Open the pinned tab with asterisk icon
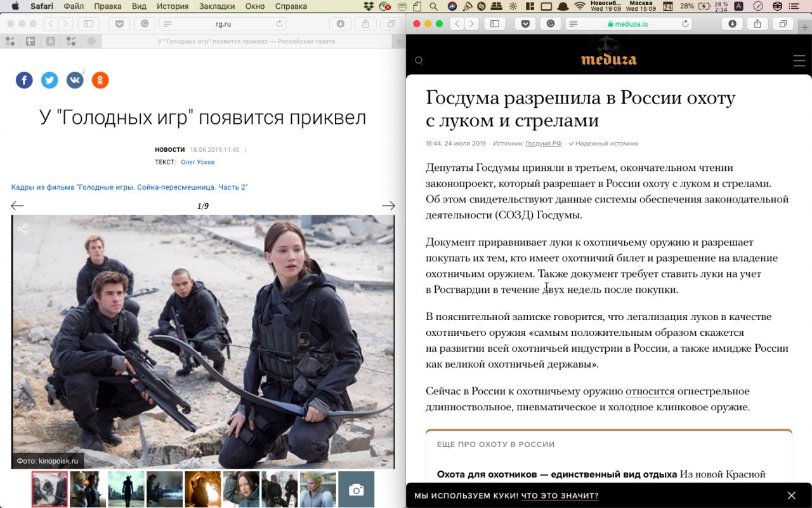Screen dimensions: 812x508 click(91, 41)
